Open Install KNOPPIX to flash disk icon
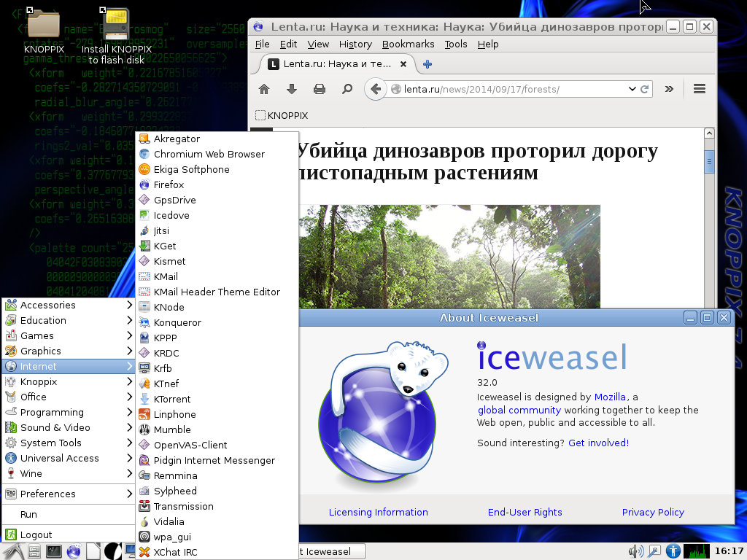Screen dimensions: 747x560 pos(116,36)
